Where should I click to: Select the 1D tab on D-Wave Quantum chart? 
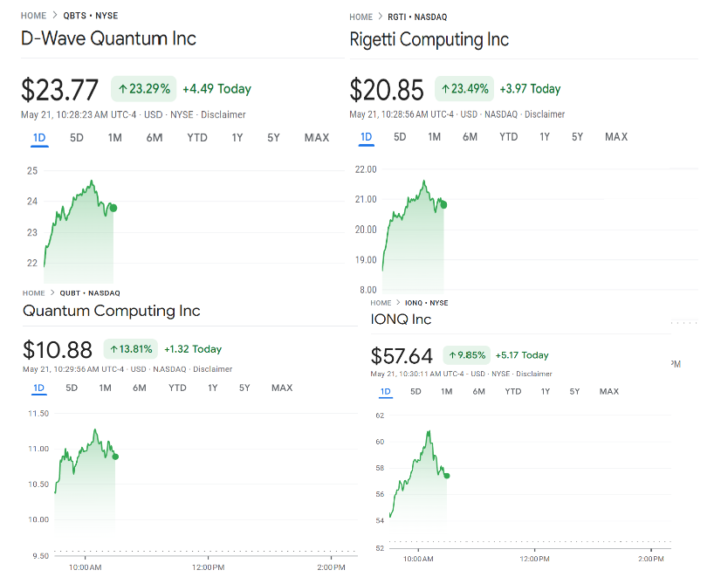39,138
